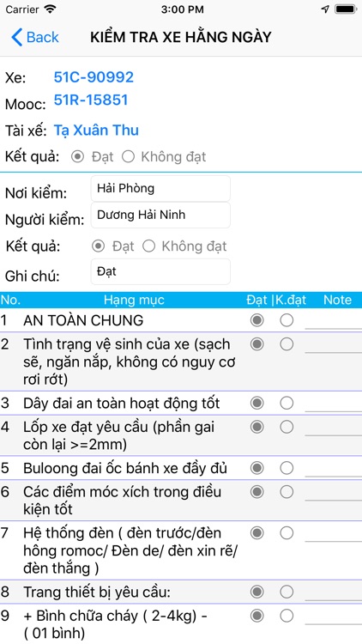Viewport: 362px width, 644px height.
Task: Select Đạt below Người kiểm field
Action: [98, 246]
